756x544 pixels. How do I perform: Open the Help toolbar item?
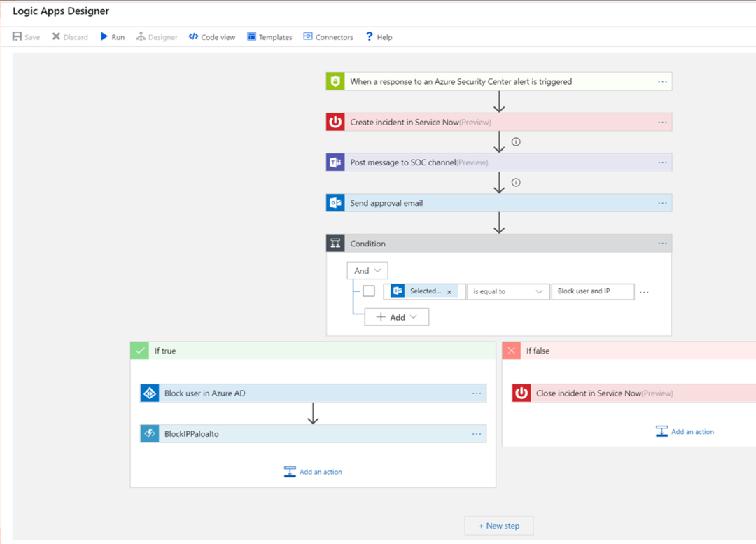379,36
